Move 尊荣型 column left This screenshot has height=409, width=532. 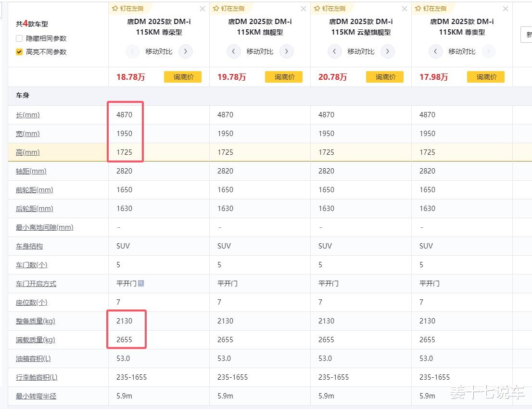(132, 51)
